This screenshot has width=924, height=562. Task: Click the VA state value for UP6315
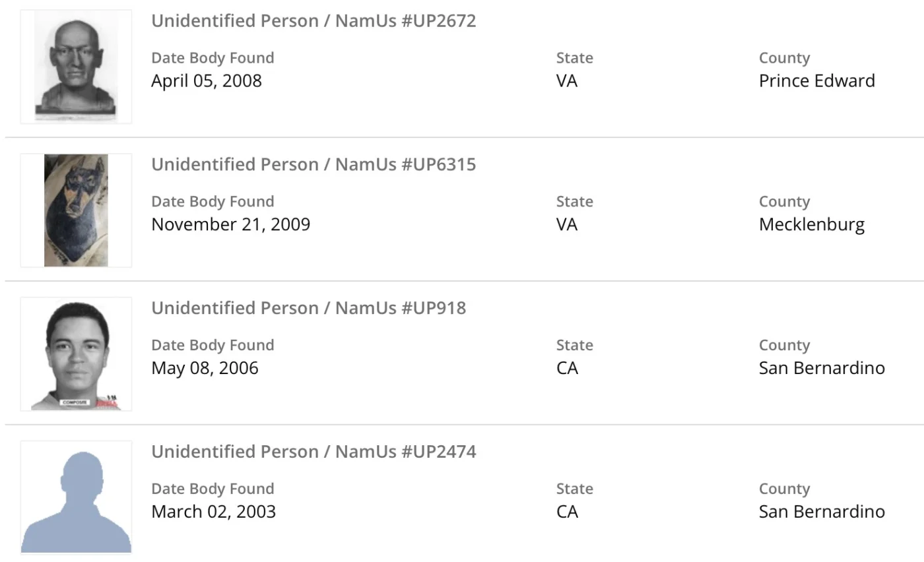567,224
